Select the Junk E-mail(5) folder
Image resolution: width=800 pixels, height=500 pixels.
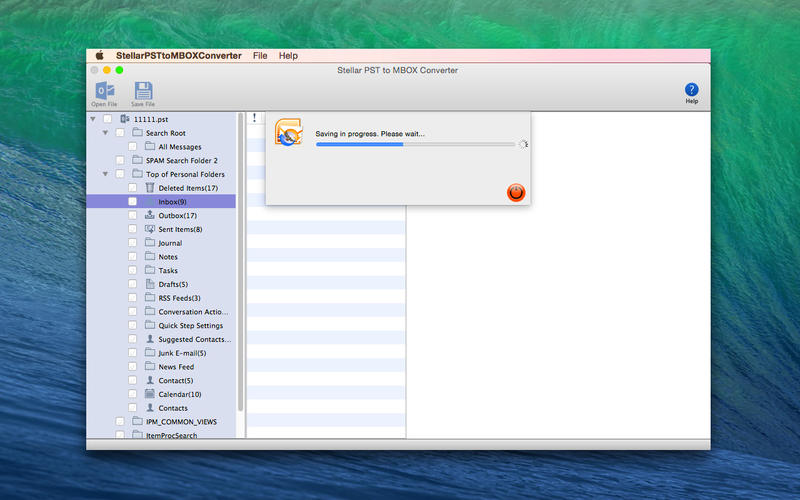click(x=182, y=353)
